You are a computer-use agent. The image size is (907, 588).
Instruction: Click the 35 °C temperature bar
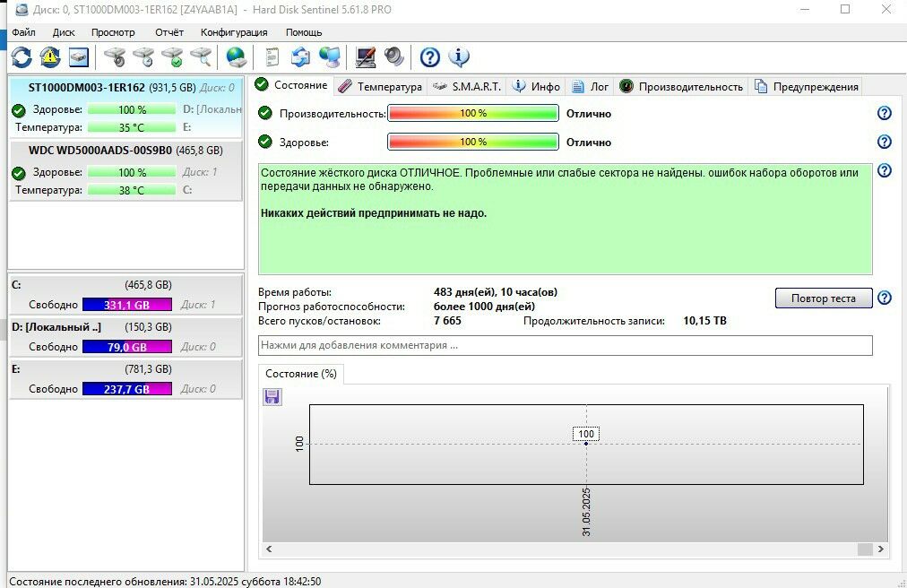[132, 127]
